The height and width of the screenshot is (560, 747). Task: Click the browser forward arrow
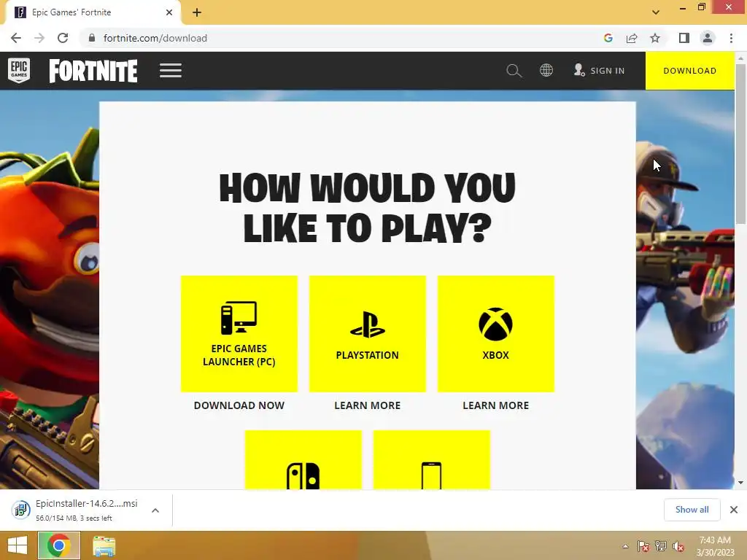(39, 38)
